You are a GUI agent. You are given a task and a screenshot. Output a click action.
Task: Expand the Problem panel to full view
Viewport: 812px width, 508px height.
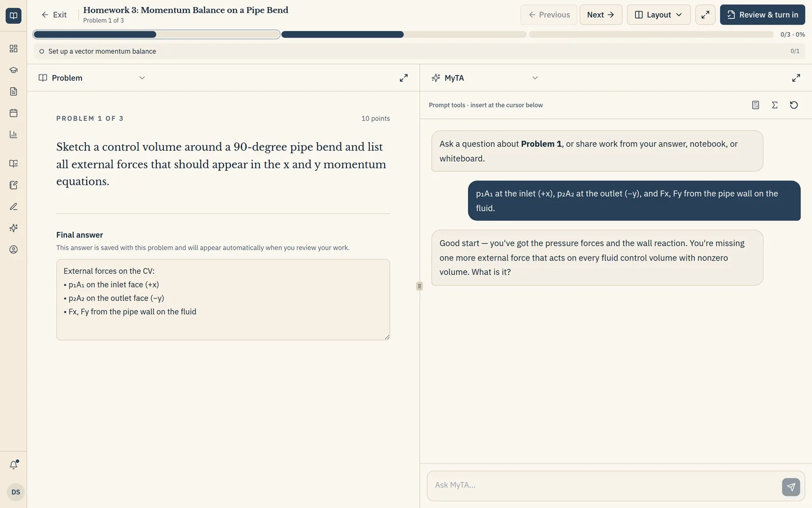[x=403, y=78]
